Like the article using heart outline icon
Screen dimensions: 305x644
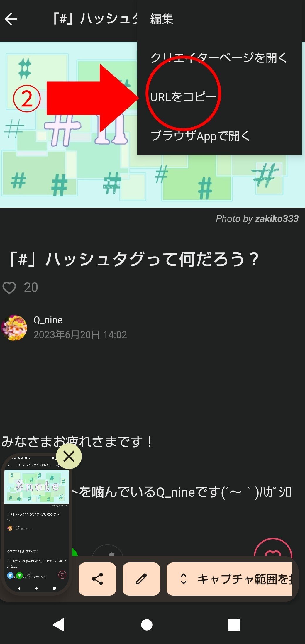(9, 288)
